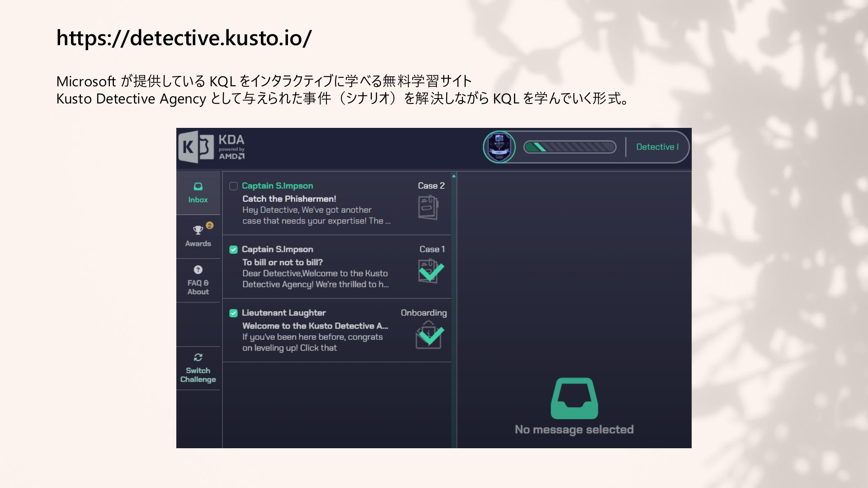Click the progress bar next to the badge
868x488 pixels.
(570, 147)
